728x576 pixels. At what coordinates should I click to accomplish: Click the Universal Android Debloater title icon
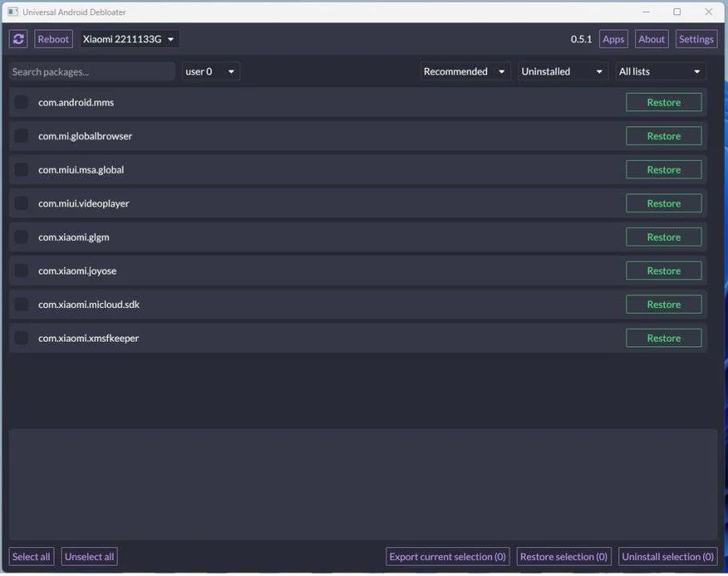[x=13, y=12]
